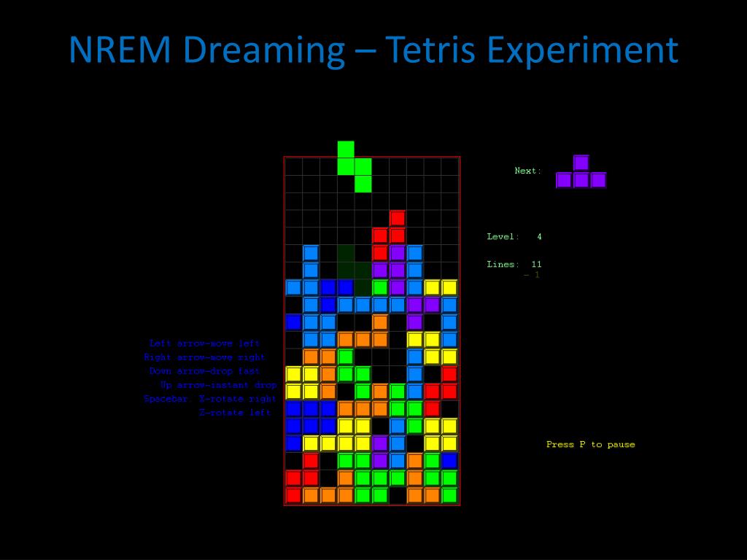Click the slide title "NREM Dreaming – Tetris Experiment"
The width and height of the screenshot is (747, 560).
(373, 50)
